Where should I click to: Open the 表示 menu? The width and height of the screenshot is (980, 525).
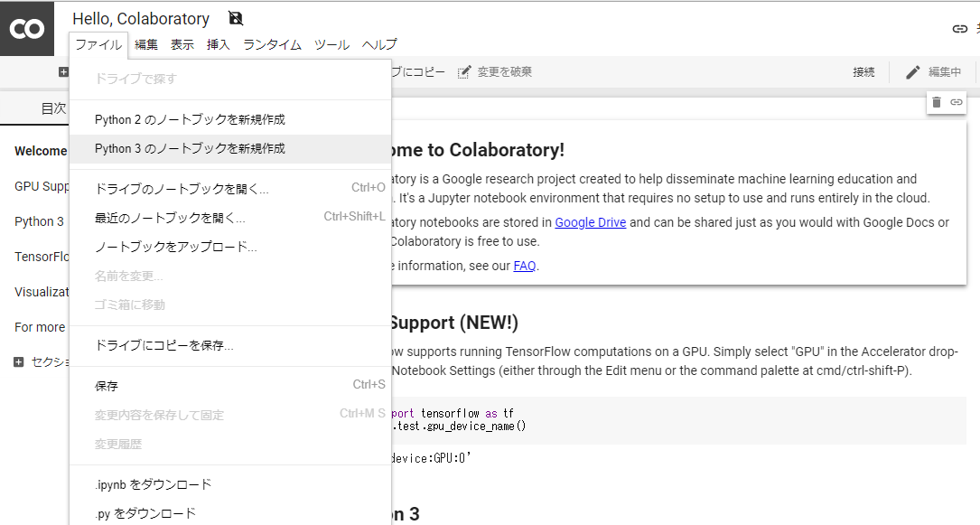pos(182,44)
